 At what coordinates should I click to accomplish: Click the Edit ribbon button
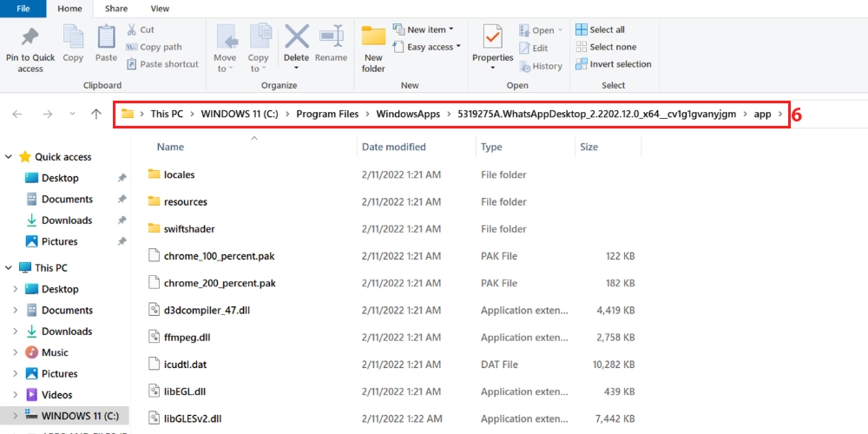click(534, 48)
